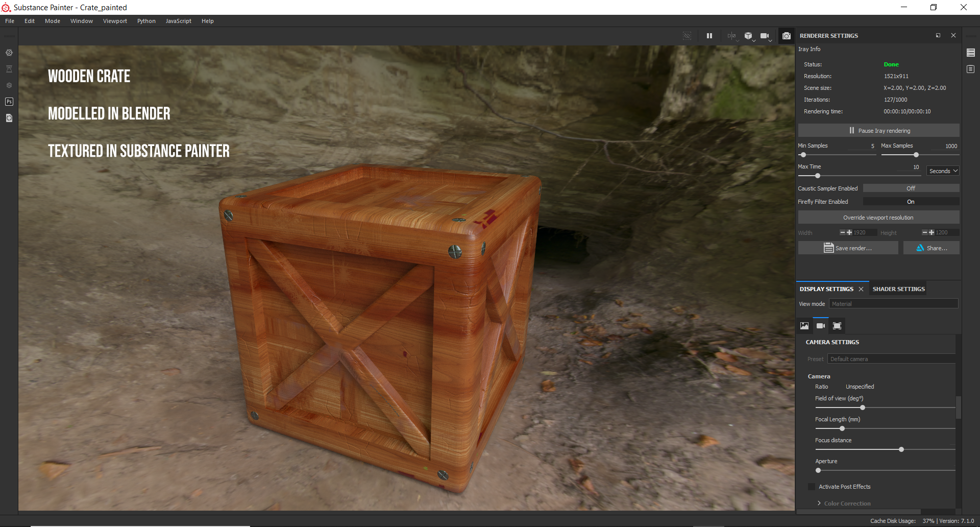Increase render Width with plus button
The image size is (980, 527).
(x=849, y=232)
